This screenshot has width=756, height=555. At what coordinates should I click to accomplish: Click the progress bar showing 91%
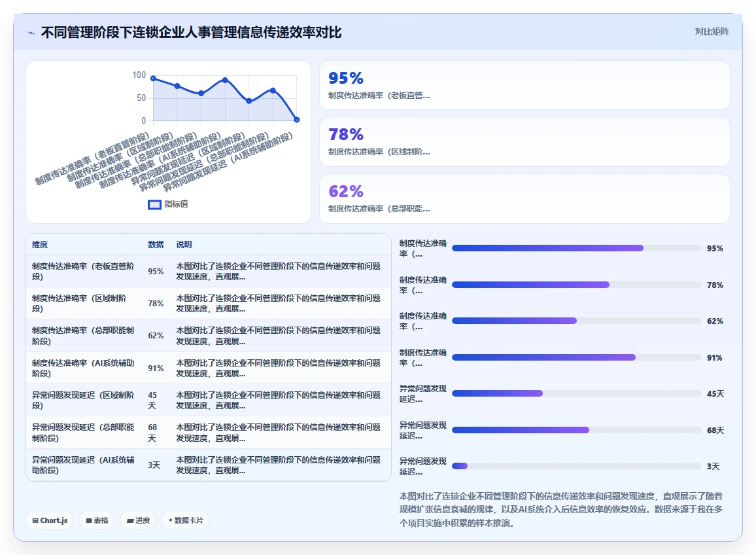tap(576, 357)
